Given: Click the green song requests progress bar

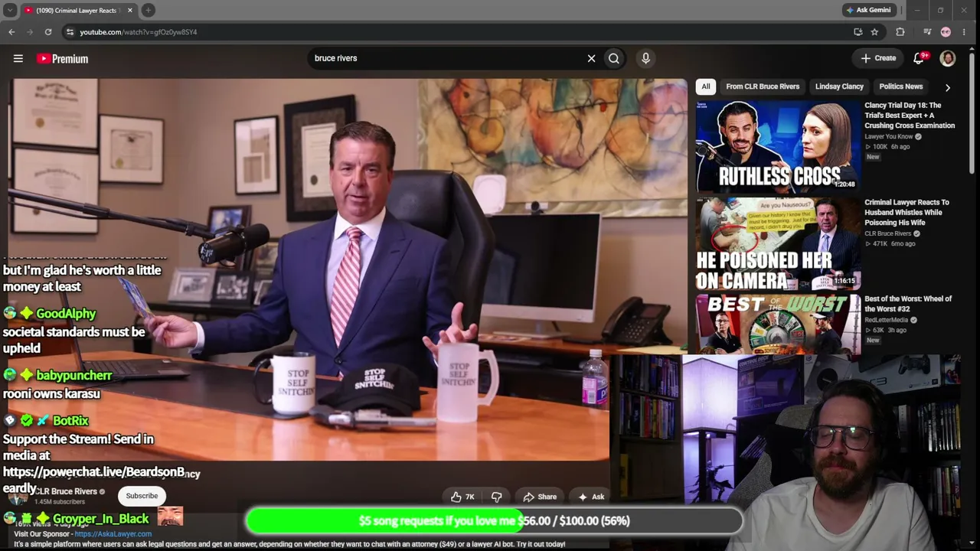Looking at the screenshot, I should point(494,520).
